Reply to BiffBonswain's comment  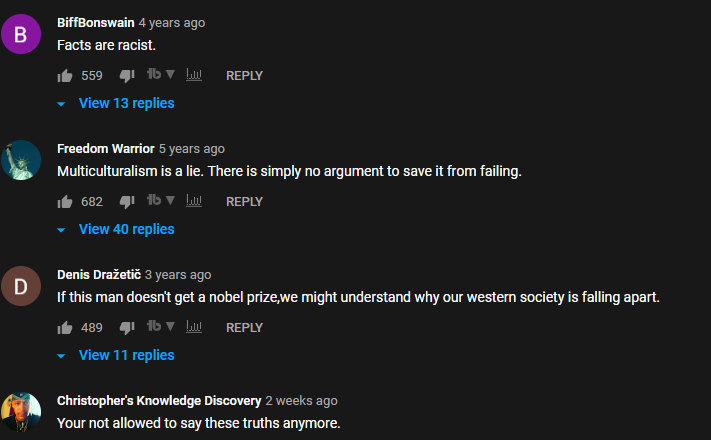[x=244, y=76]
